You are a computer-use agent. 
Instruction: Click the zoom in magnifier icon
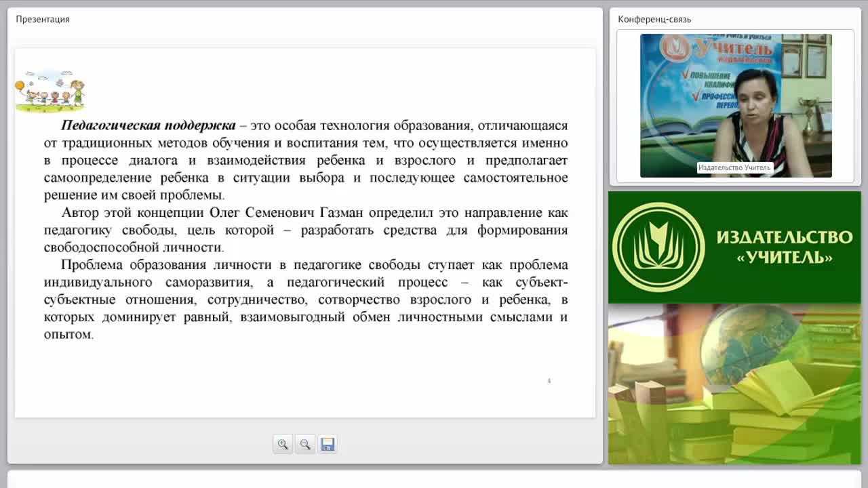[x=283, y=445]
